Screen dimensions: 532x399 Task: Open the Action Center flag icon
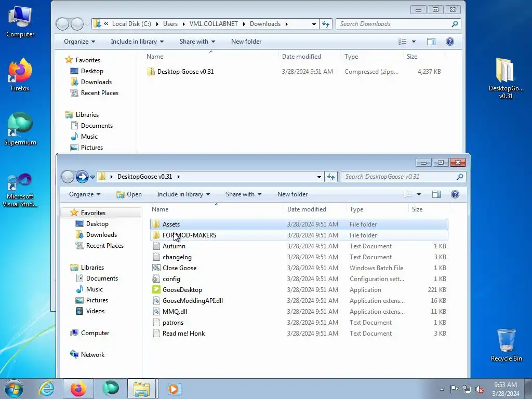[454, 389]
